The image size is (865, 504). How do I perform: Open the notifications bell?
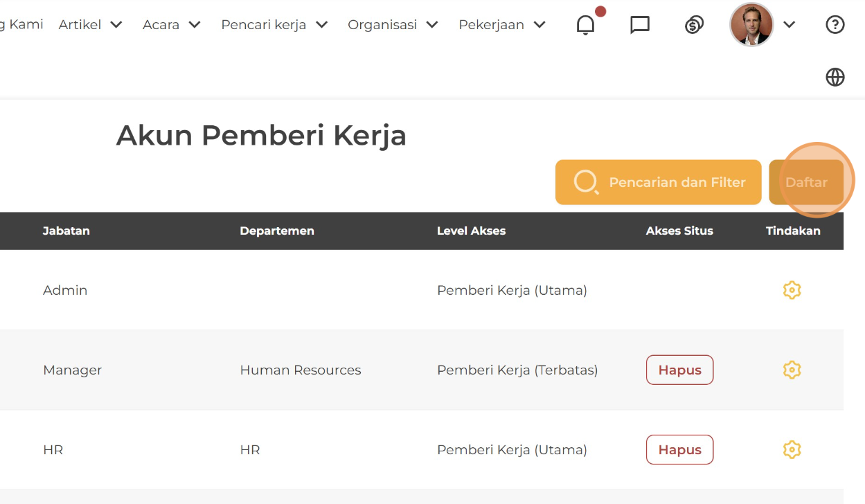(x=585, y=25)
